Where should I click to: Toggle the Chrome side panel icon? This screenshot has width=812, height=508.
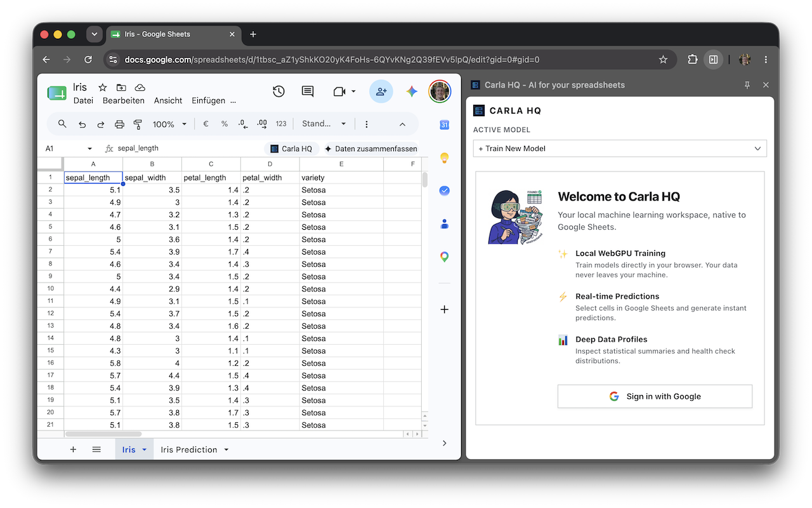713,60
